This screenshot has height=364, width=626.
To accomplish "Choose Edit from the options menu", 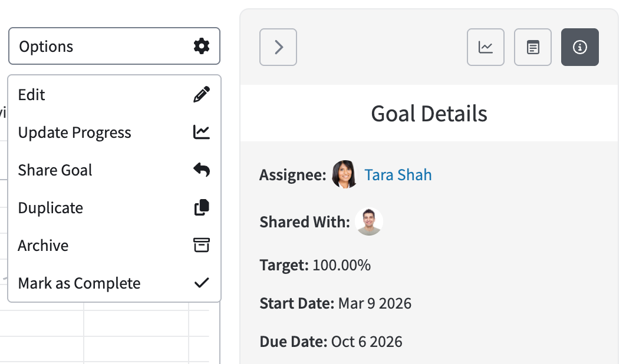I will [x=114, y=95].
